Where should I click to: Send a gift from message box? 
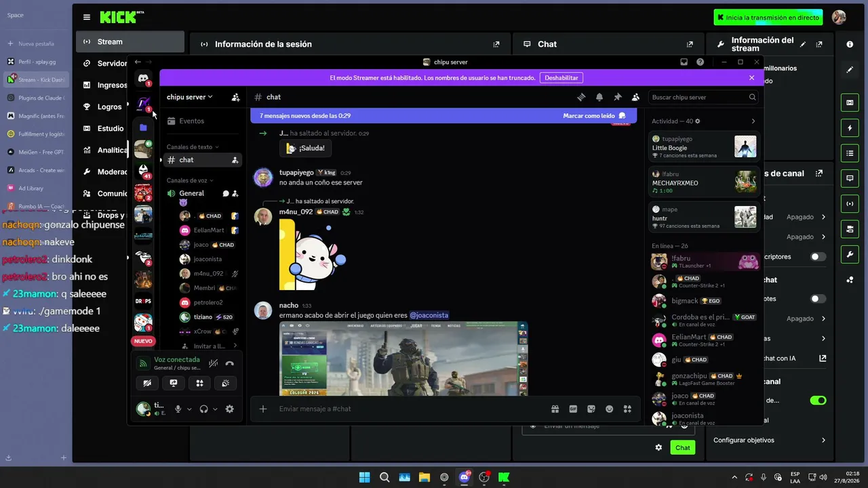coord(555,409)
